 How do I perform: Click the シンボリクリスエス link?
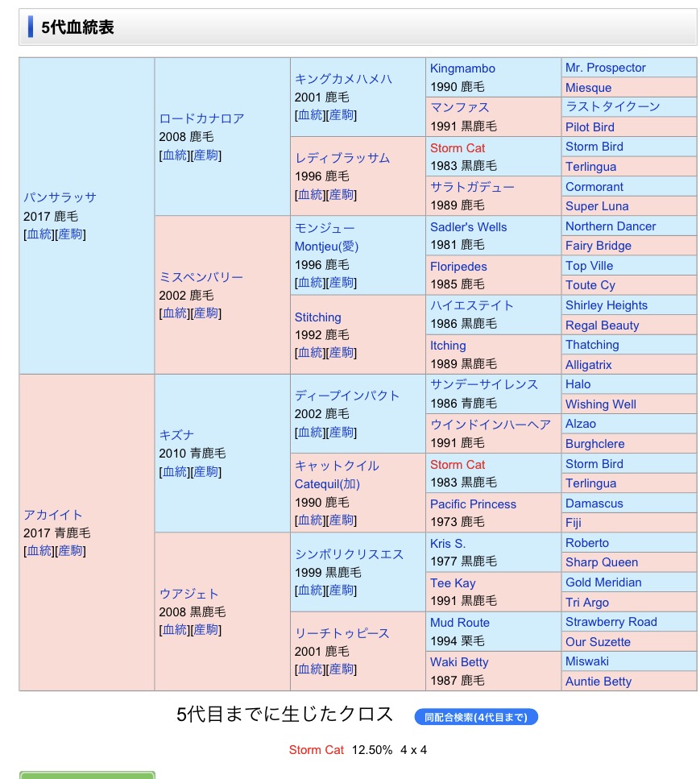tap(349, 554)
